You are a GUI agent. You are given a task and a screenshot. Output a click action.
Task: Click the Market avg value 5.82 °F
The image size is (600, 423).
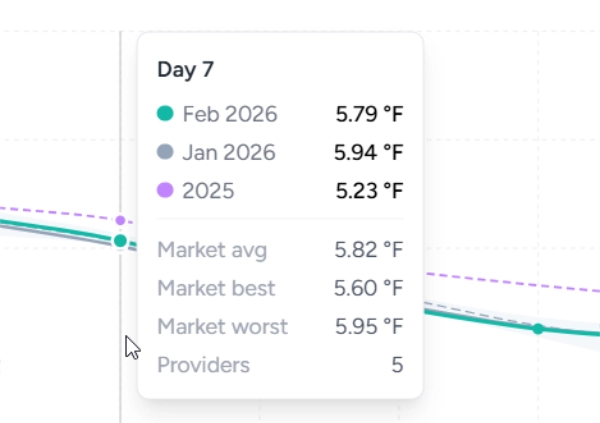pos(368,250)
